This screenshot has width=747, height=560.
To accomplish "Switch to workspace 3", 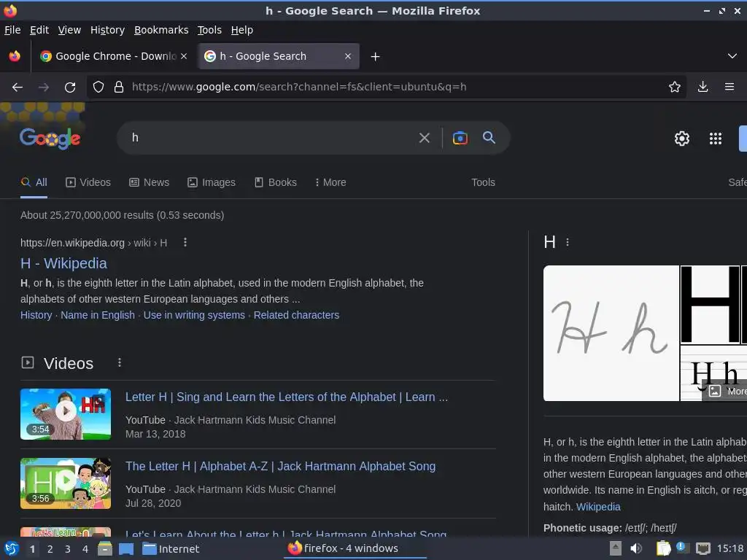I will point(68,549).
